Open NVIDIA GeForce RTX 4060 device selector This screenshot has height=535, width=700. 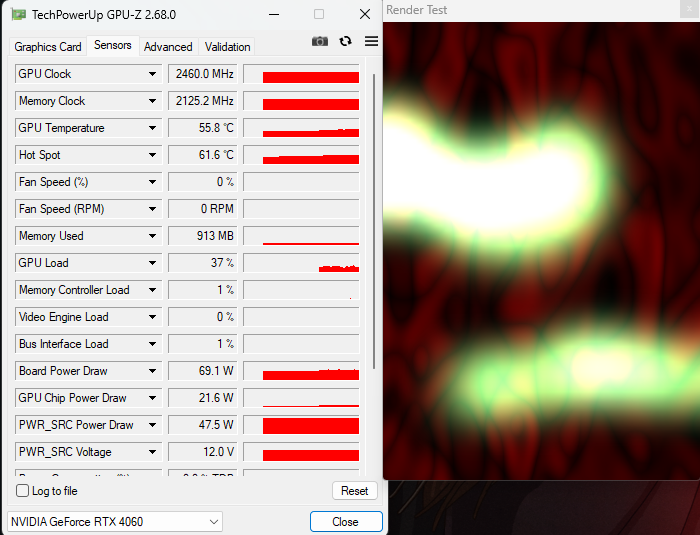(115, 522)
